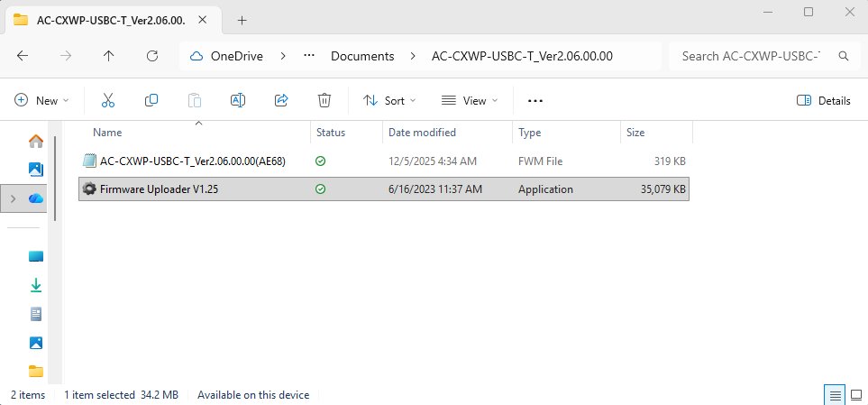Open the Sort dropdown menu
The image size is (868, 405).
click(389, 100)
